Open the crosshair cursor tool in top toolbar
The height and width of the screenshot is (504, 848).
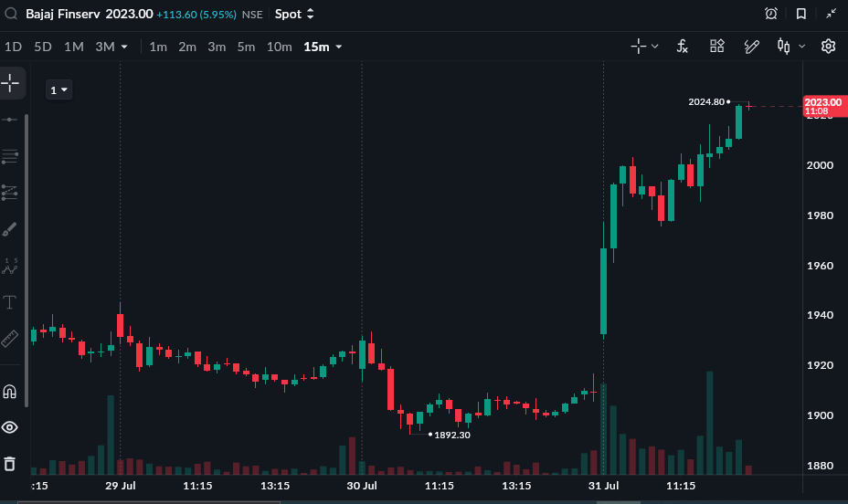point(638,47)
